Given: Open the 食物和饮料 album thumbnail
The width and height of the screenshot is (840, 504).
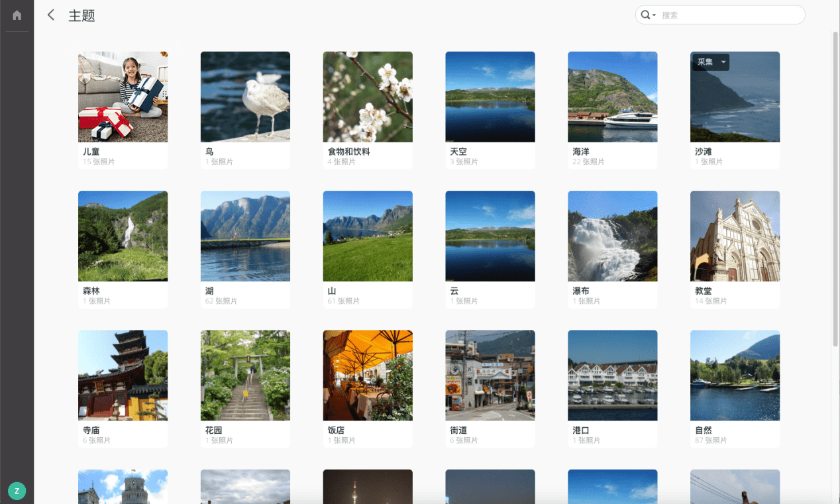Looking at the screenshot, I should [368, 97].
